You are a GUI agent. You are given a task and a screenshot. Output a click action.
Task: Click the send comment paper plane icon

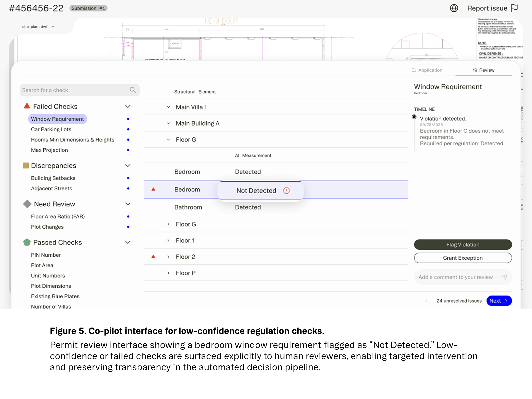pyautogui.click(x=505, y=277)
